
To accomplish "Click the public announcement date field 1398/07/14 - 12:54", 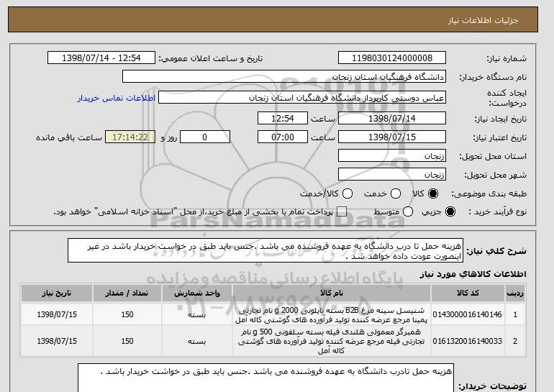I will (101, 58).
